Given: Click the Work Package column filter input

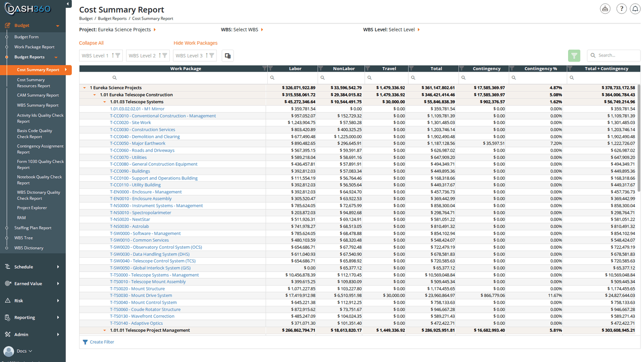Looking at the screenshot, I should [173, 78].
